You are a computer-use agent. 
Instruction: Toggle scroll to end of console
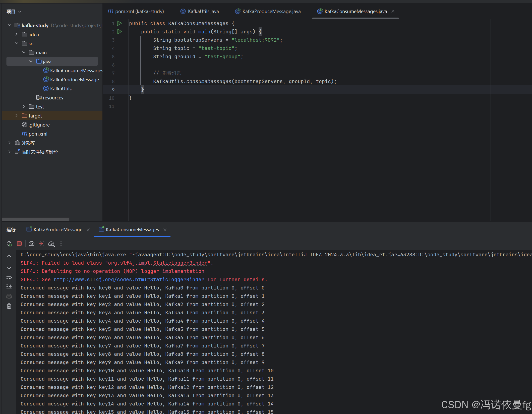[x=9, y=286]
